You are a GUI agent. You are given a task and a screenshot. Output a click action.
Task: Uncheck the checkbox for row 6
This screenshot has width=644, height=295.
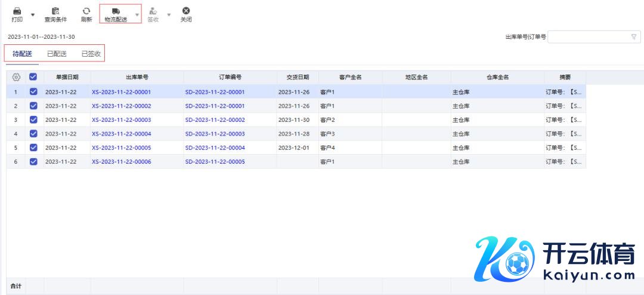[33, 161]
